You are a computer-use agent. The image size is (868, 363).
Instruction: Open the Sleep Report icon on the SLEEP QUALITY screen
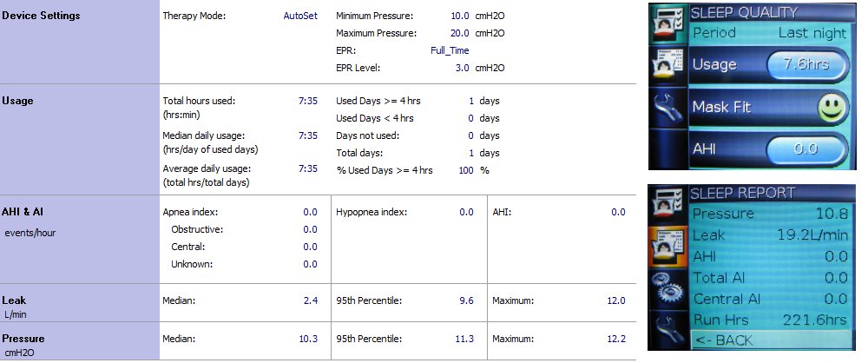pyautogui.click(x=667, y=65)
